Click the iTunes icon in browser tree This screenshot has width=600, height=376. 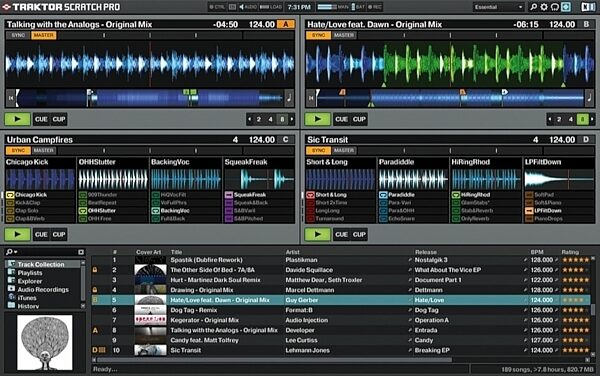(11, 298)
